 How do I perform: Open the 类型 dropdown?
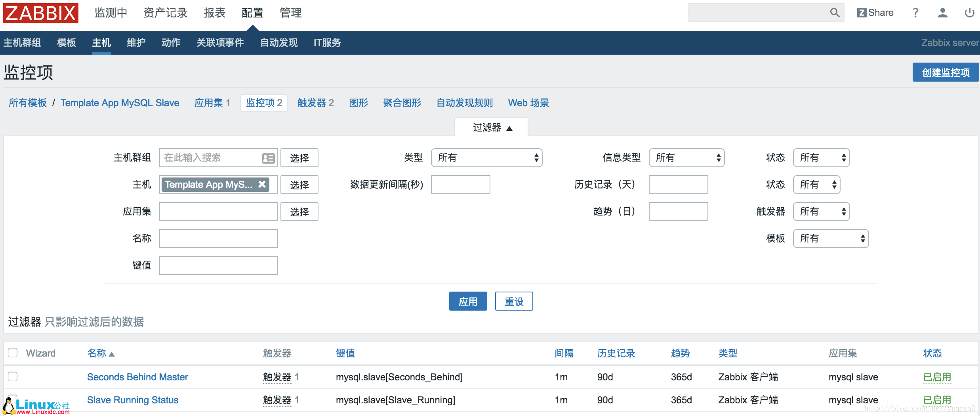point(486,158)
